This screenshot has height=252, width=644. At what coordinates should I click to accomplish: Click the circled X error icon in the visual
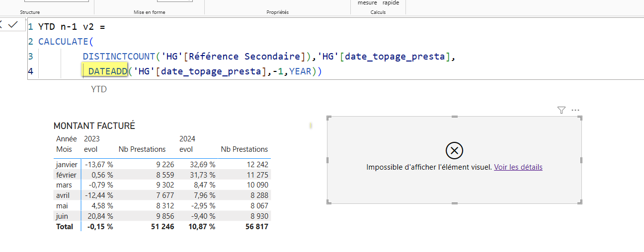[x=454, y=150]
